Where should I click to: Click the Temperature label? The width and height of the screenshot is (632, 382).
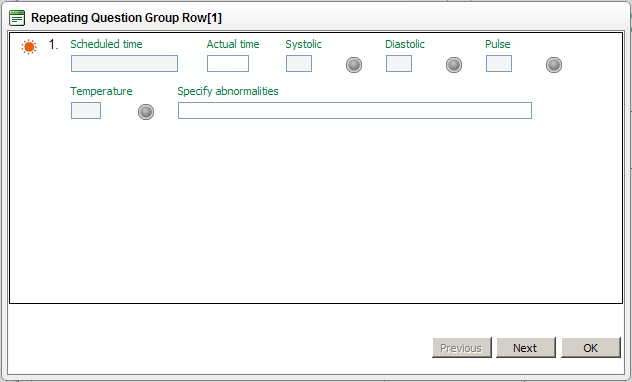(x=101, y=91)
